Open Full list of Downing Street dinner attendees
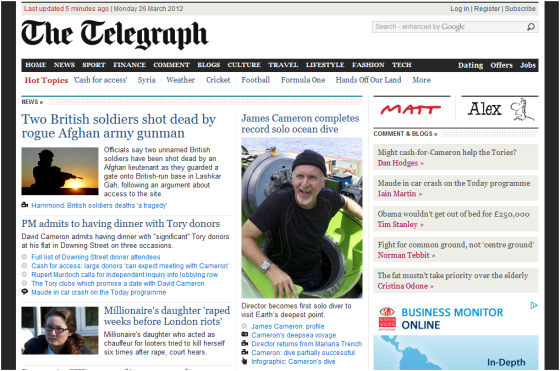 click(96, 257)
